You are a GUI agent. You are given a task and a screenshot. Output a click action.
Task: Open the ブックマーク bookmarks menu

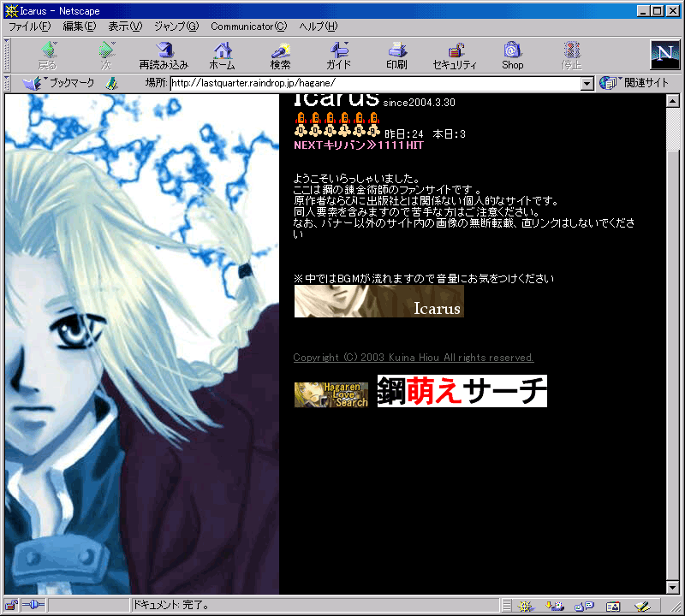pyautogui.click(x=58, y=83)
